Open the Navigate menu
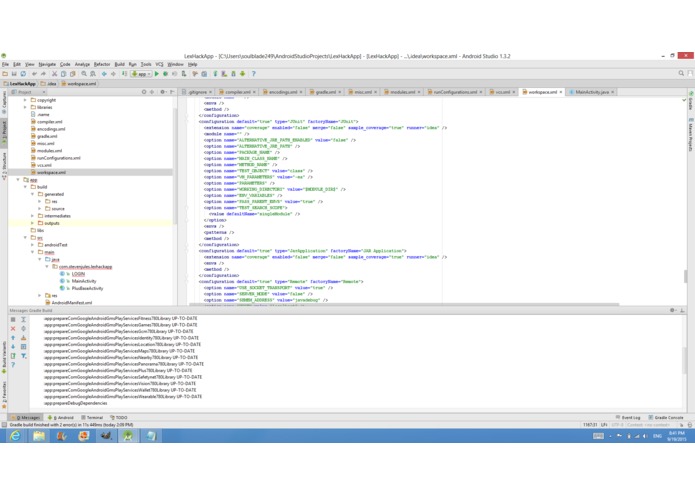The width and height of the screenshot is (695, 494). [x=47, y=65]
